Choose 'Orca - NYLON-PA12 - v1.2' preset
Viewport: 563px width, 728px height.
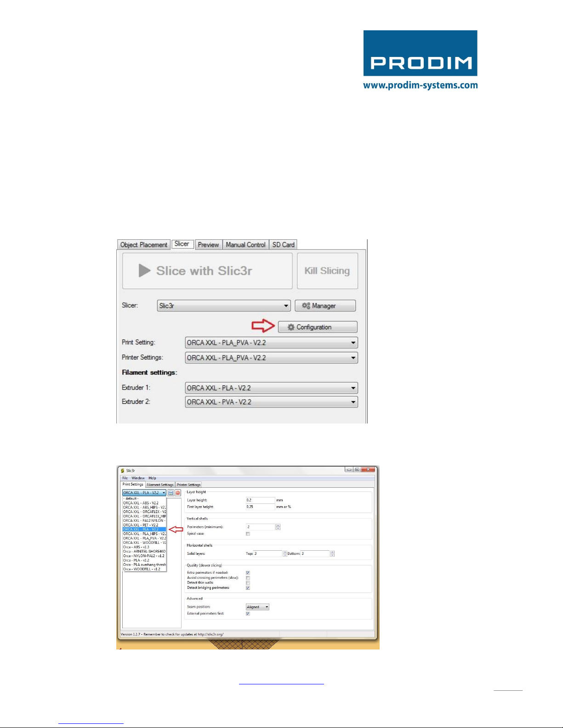144,556
